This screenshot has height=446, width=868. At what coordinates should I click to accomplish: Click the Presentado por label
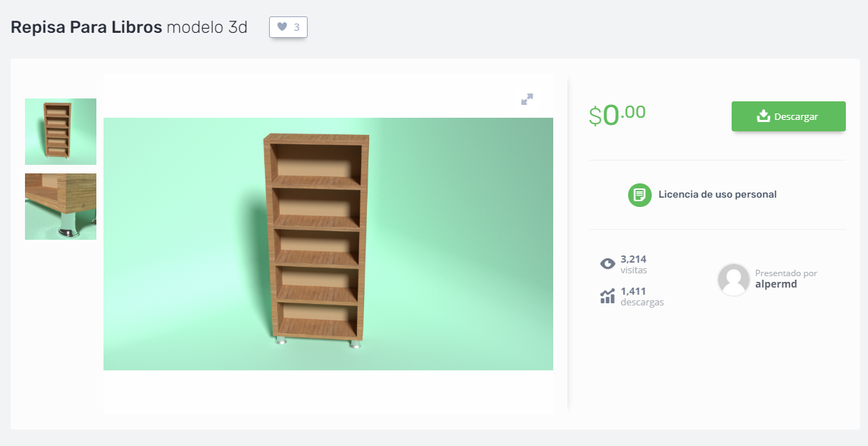(786, 273)
